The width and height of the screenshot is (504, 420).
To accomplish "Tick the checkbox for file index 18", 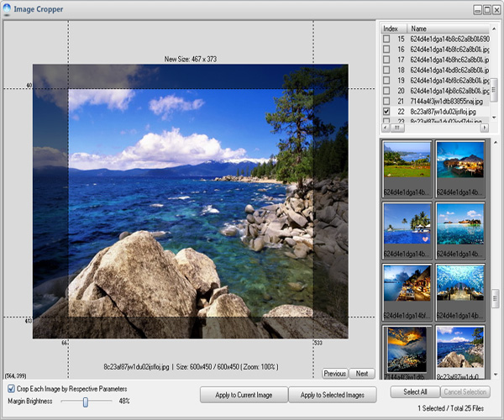I will click(x=386, y=70).
